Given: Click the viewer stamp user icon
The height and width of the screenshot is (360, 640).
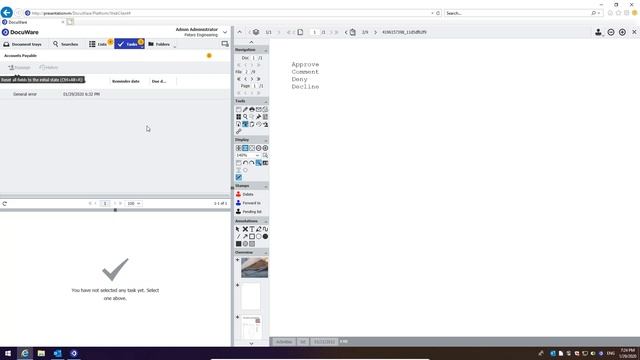Looking at the screenshot, I should [598, 32].
